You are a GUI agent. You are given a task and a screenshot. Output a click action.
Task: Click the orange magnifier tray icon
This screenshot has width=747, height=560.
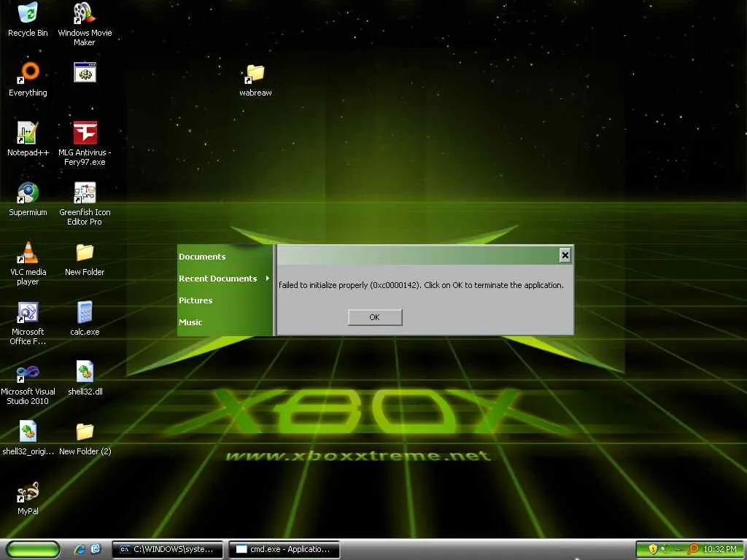click(694, 549)
